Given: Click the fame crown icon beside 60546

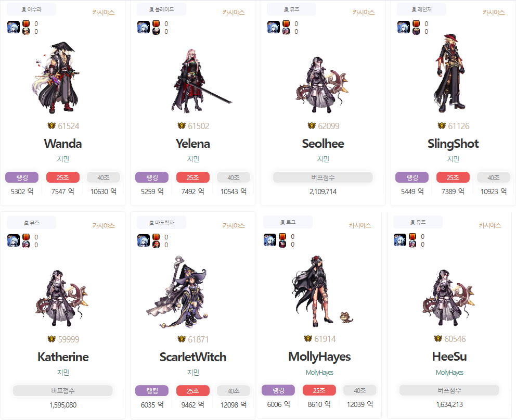Looking at the screenshot, I should click(437, 339).
